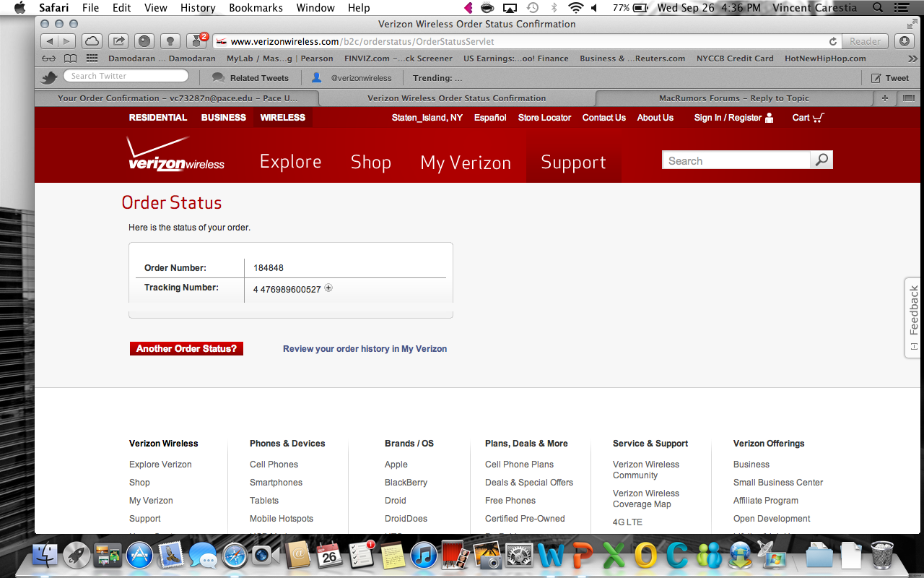The width and height of the screenshot is (924, 578).
Task: Open the Safari File menu
Action: point(91,8)
